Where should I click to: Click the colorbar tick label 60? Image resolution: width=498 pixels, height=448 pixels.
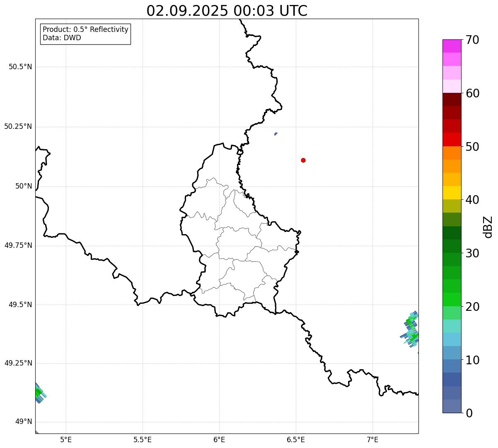pos(473,93)
